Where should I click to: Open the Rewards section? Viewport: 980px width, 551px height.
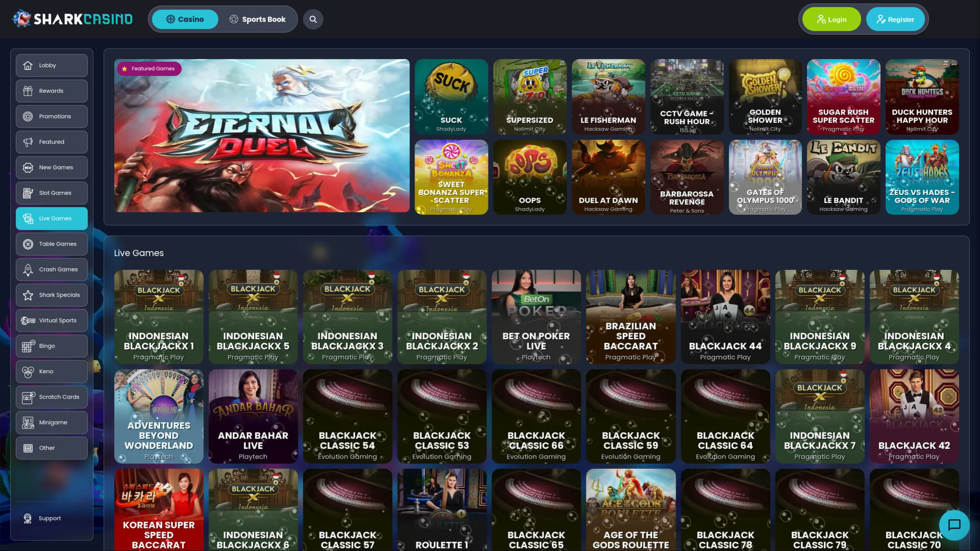(x=28, y=91)
